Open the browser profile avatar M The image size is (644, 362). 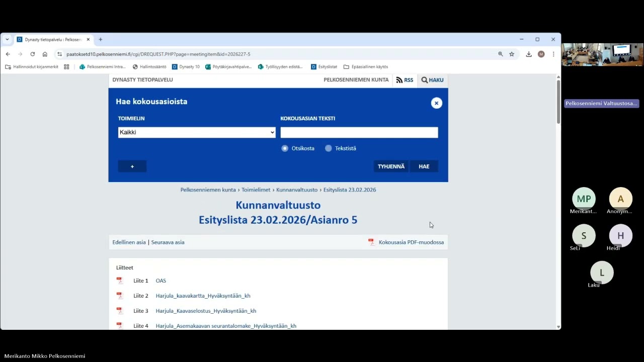(x=541, y=54)
